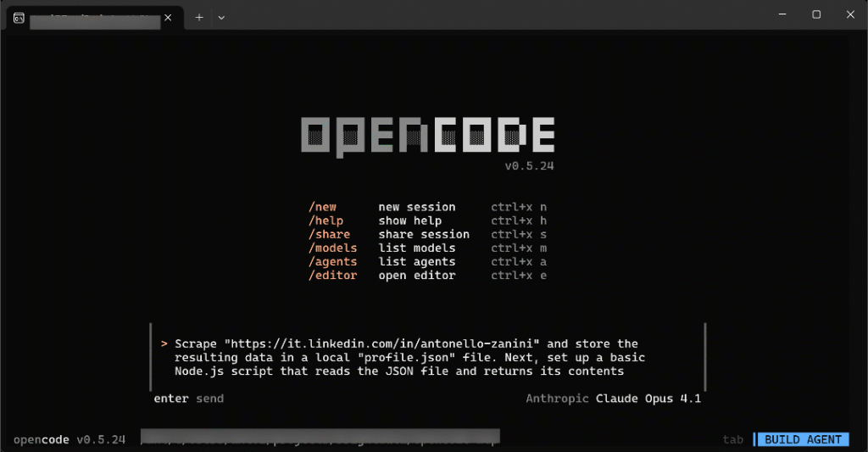Click the /editor command
The width and height of the screenshot is (868, 452).
[332, 276]
